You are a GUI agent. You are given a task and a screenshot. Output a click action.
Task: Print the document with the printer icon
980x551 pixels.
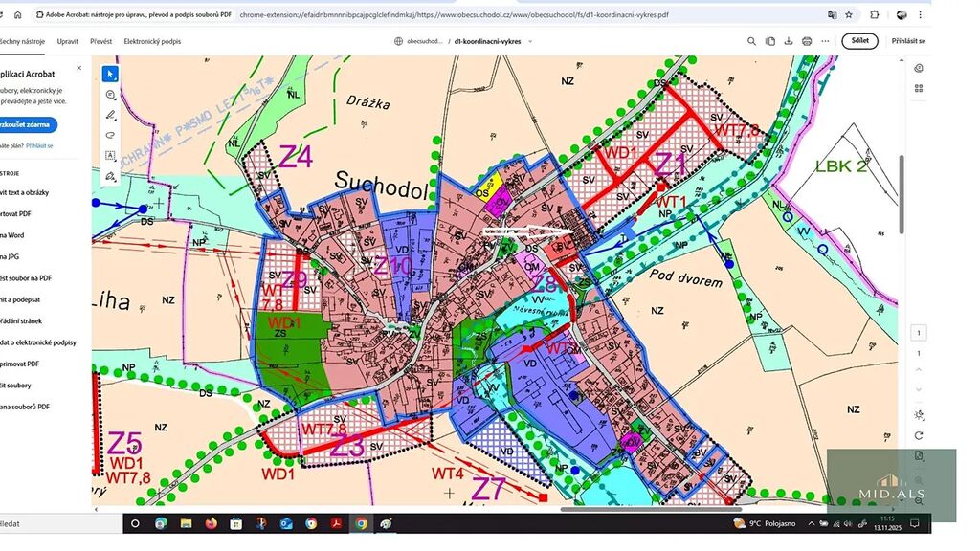[x=807, y=41]
